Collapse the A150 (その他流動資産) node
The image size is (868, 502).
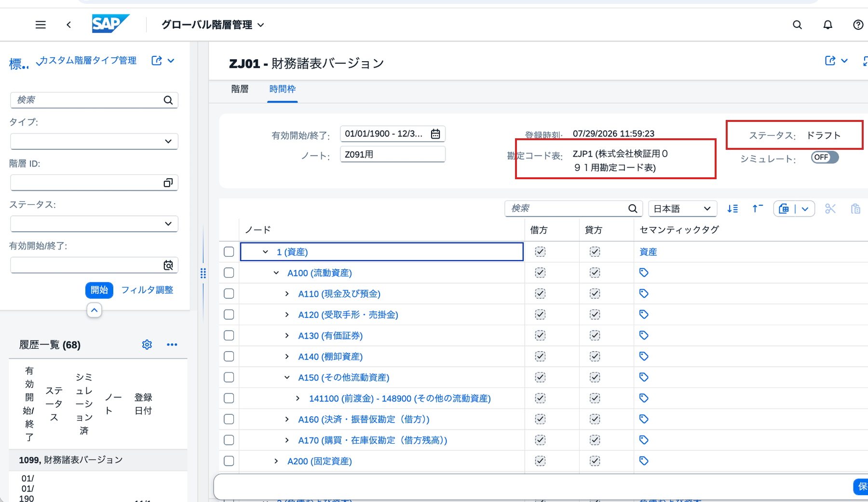coord(287,377)
